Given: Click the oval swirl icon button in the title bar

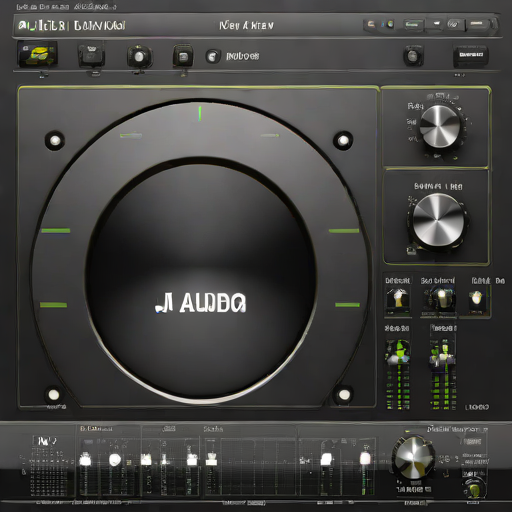Looking at the screenshot, I should click(453, 24).
